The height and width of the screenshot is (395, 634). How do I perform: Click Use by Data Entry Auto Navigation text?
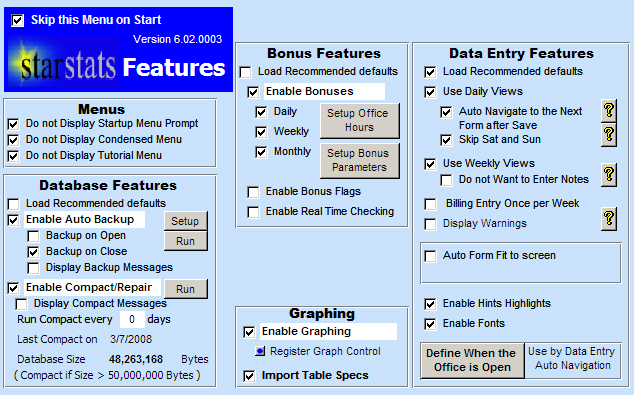[x=572, y=358]
